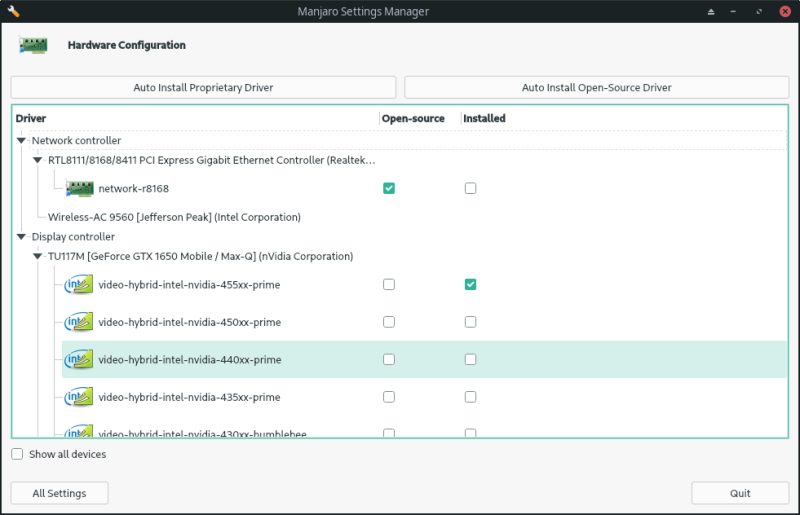Screen dimensions: 800x515
Task: Select the network-r8168 driver row
Action: coord(424,188)
